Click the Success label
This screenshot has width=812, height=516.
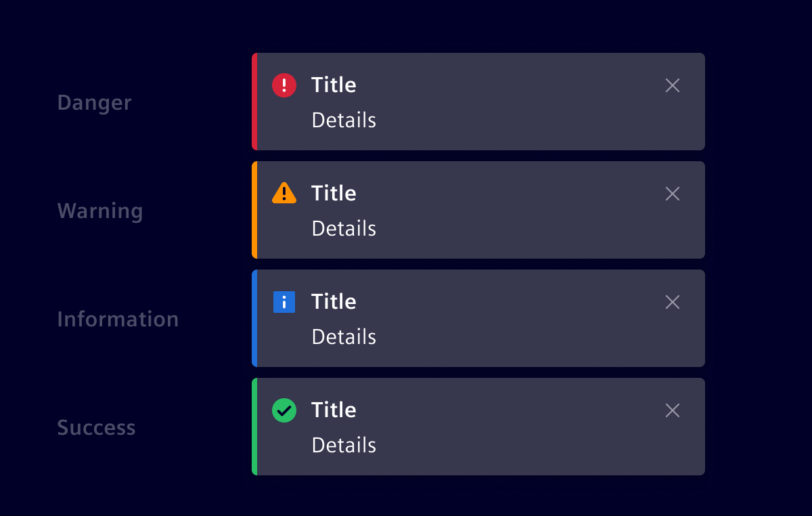[96, 428]
